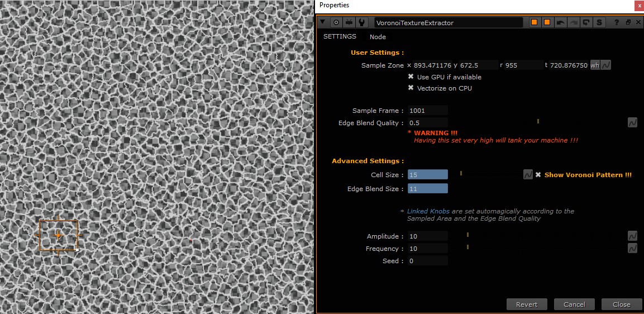Open animation menu for Frequency
The height and width of the screenshot is (314, 644).
[632, 248]
